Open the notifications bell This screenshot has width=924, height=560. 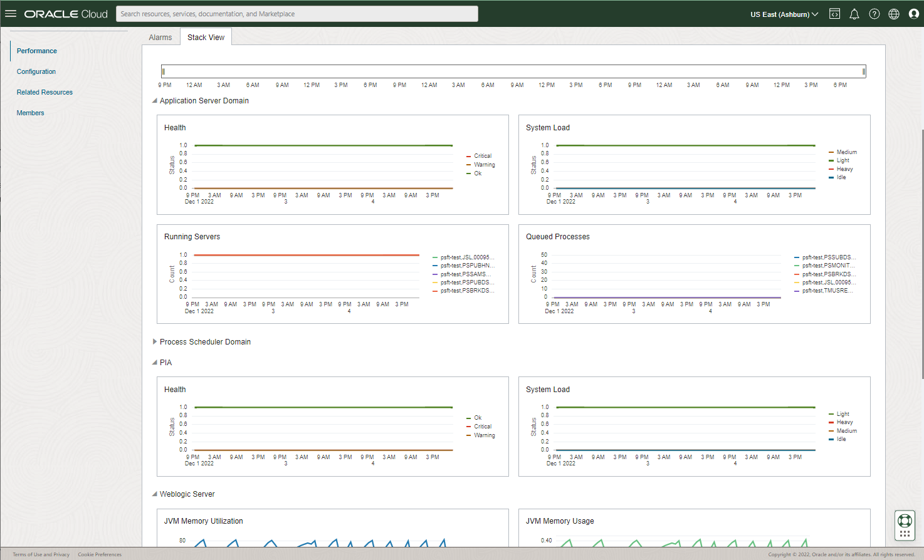[854, 13]
